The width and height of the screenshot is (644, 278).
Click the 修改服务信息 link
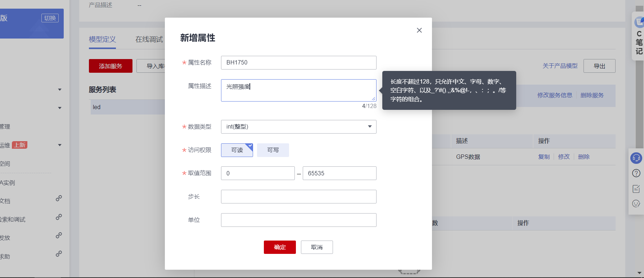[x=555, y=95]
